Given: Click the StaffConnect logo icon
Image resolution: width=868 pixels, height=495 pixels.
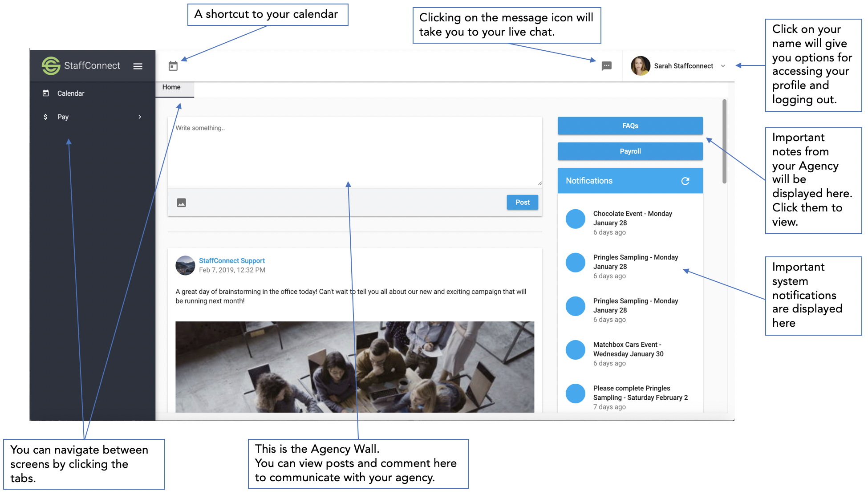Looking at the screenshot, I should (x=51, y=66).
